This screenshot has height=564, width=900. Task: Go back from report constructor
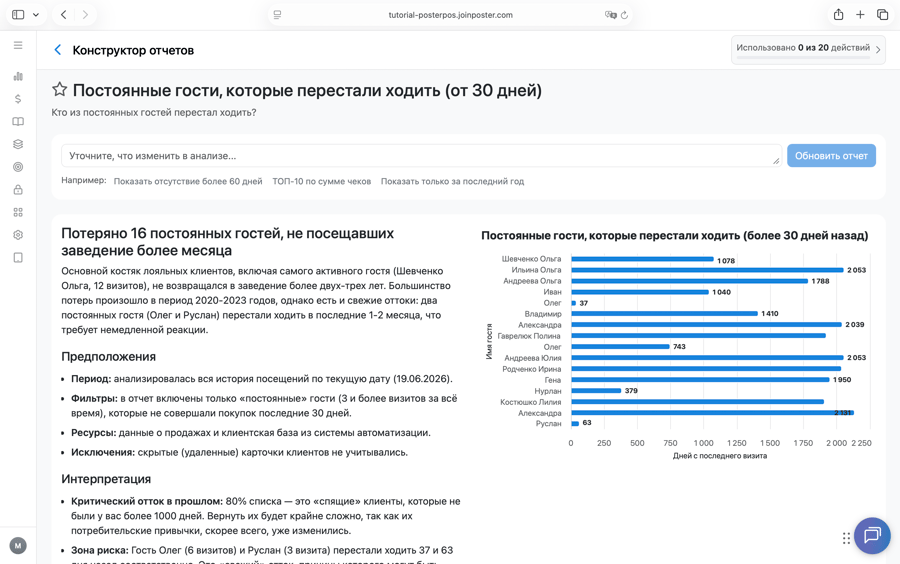click(x=57, y=50)
